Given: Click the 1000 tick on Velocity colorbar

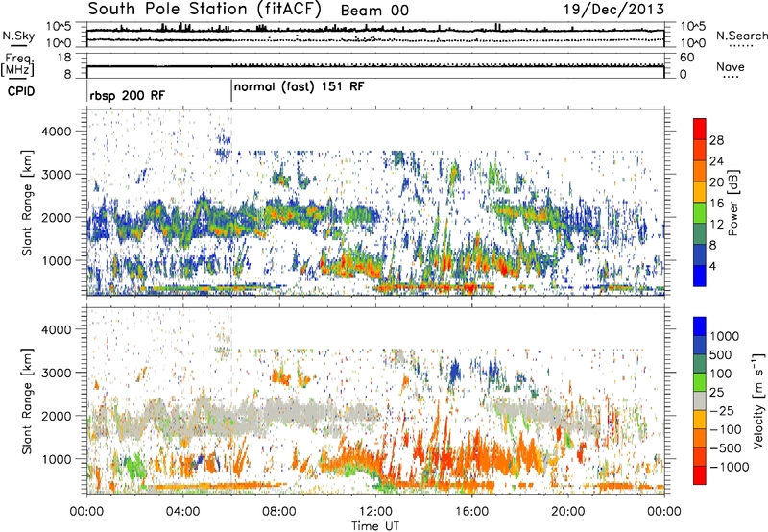Looking at the screenshot, I should [x=724, y=336].
